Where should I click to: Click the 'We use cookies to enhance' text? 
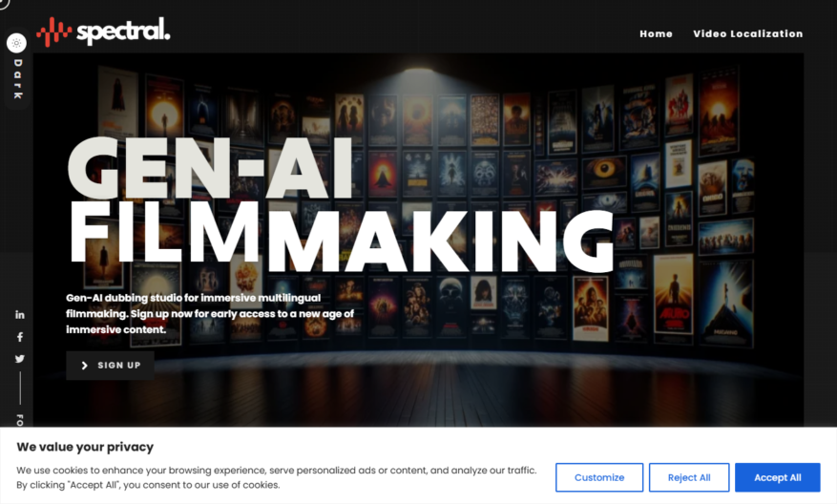coord(277,477)
